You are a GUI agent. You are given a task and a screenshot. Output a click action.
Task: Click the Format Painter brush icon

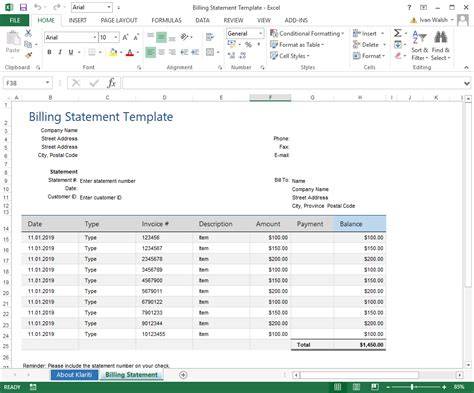(29, 55)
